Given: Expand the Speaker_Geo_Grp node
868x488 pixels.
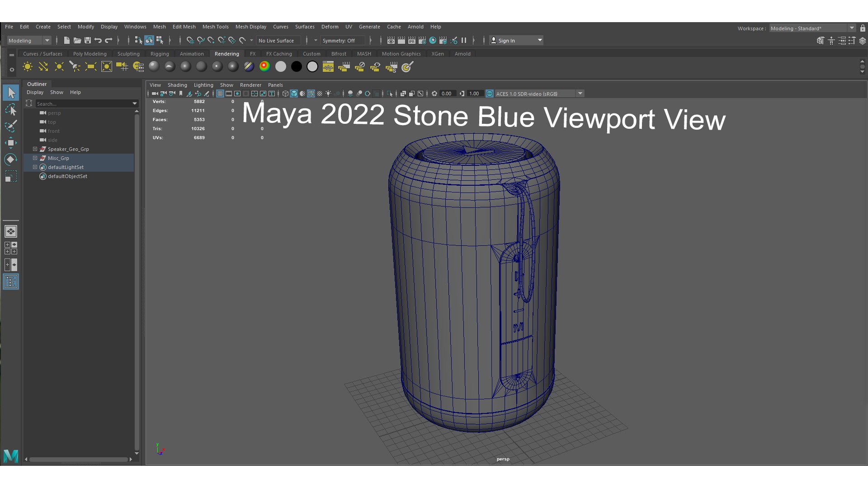Looking at the screenshot, I should [35, 149].
